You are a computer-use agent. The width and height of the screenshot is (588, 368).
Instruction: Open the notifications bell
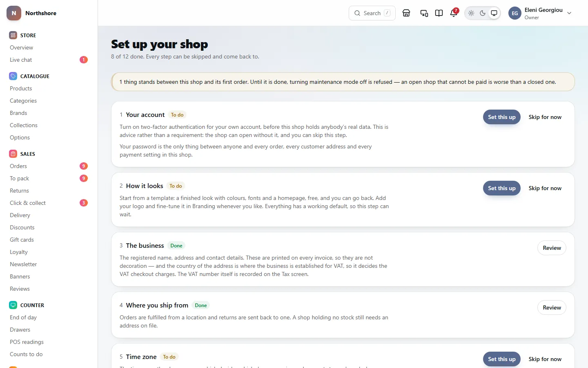point(454,13)
